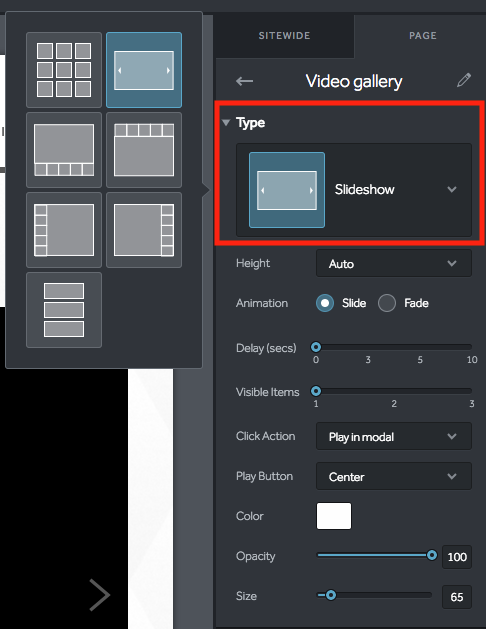Click the Slideshow thumbnail in Type section
The height and width of the screenshot is (629, 486).
point(287,190)
